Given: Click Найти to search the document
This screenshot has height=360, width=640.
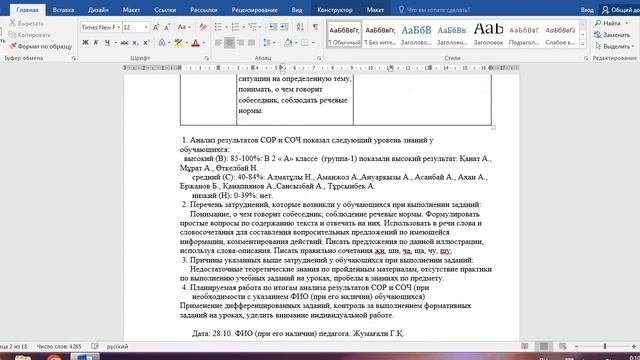Looking at the screenshot, I should (611, 23).
